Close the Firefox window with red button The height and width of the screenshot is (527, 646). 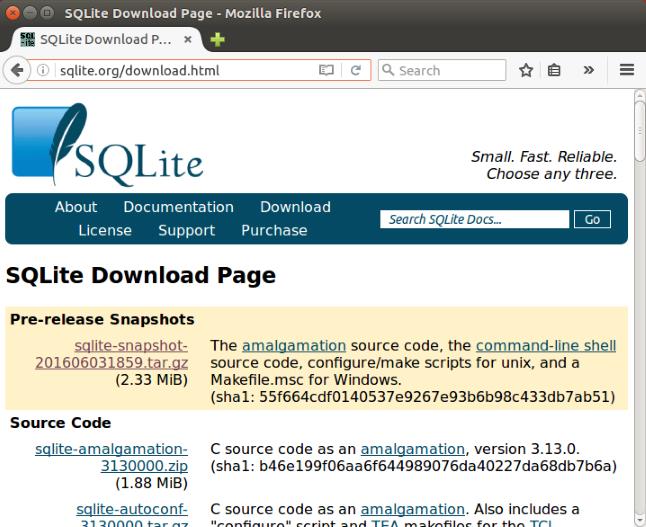click(x=13, y=13)
